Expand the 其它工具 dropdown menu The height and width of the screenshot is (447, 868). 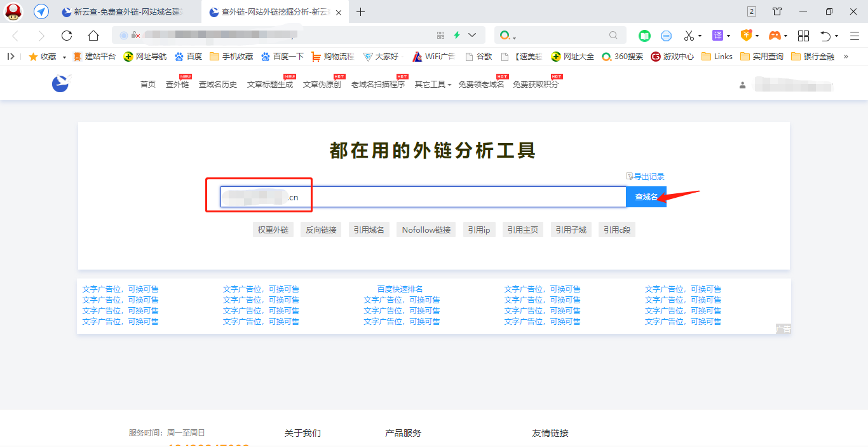431,83
